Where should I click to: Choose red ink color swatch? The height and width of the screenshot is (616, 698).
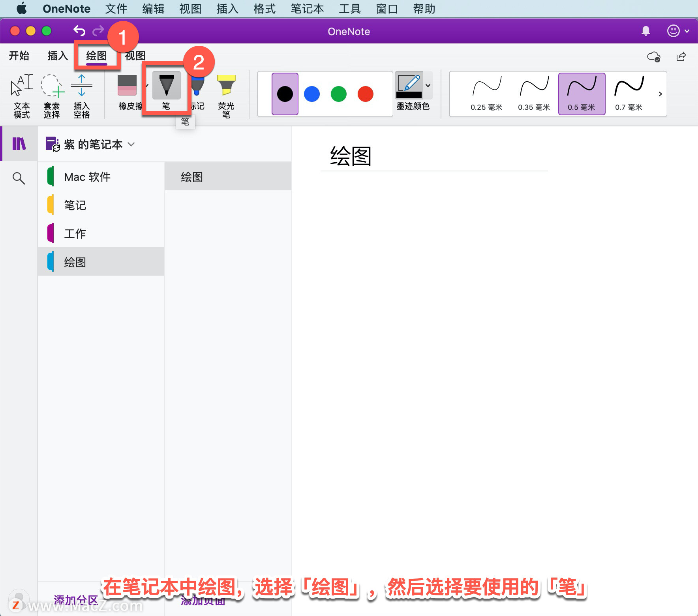coord(366,94)
